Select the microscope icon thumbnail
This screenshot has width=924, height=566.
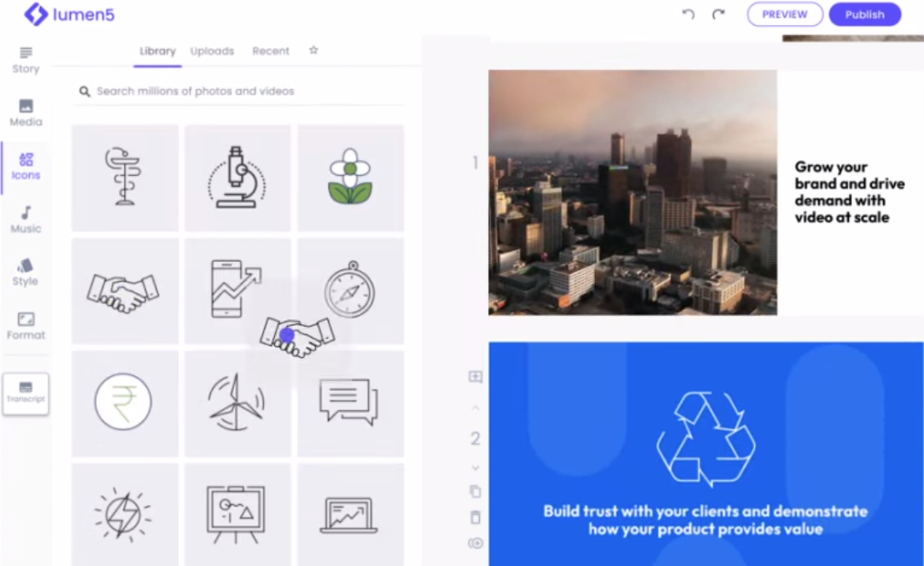pos(237,178)
